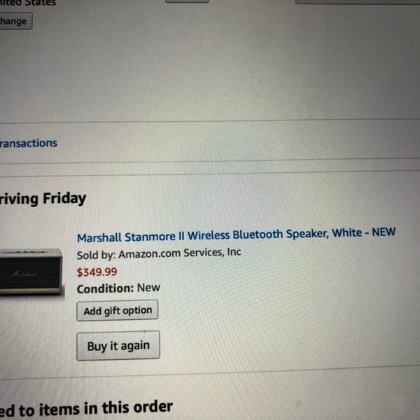This screenshot has width=420, height=420.
Task: Click the Condition: New label
Action: pyautogui.click(x=118, y=288)
